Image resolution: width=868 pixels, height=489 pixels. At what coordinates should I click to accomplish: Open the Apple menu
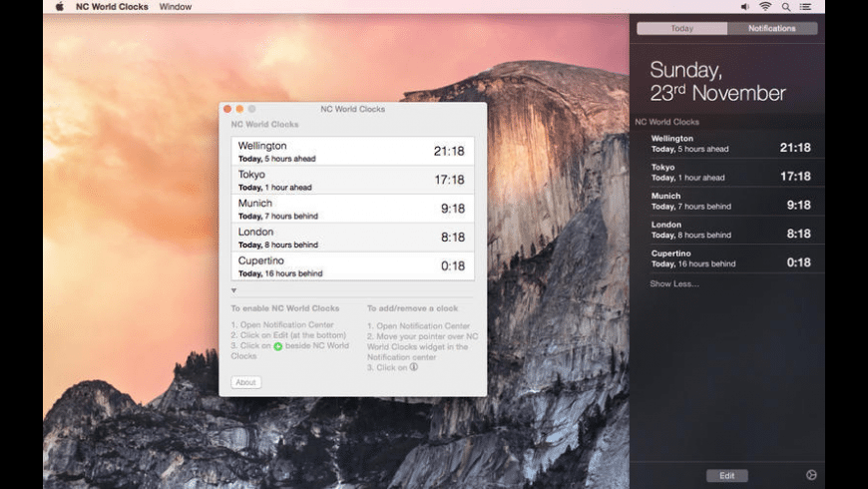coord(60,7)
